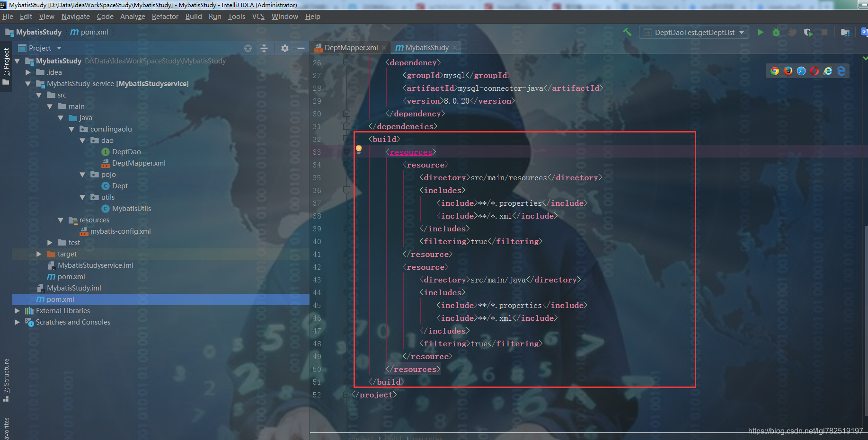
Task: Select DeptMapper.xml in project tree
Action: 139,163
